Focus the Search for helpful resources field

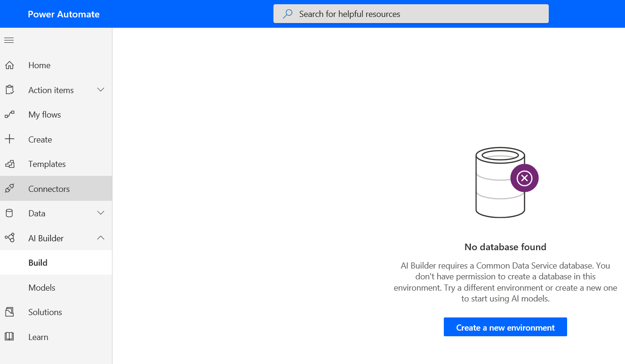click(411, 14)
